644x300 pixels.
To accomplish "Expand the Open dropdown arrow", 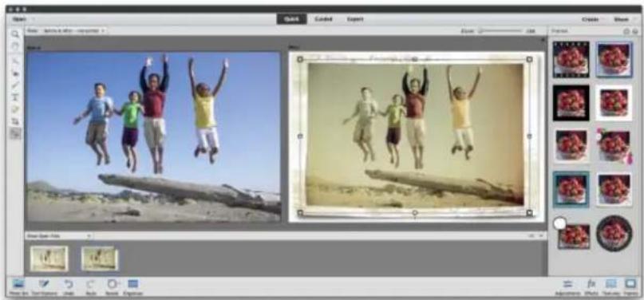I will click(33, 19).
